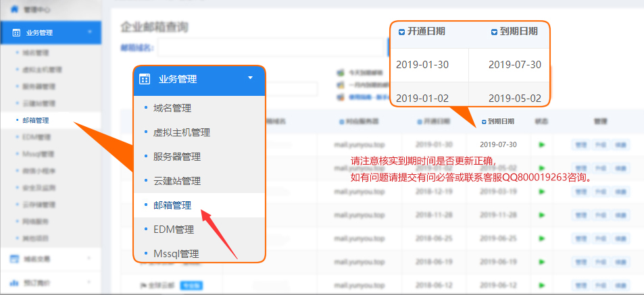Go to 云建站管理 in the enlarged menu
Screen dimensions: 644x295
[176, 181]
